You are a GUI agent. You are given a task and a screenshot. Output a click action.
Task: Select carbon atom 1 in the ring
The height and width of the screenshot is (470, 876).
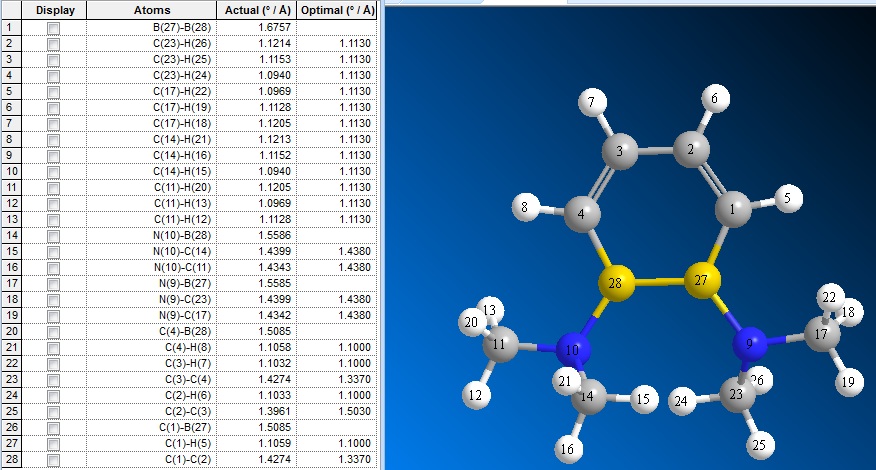click(x=733, y=209)
